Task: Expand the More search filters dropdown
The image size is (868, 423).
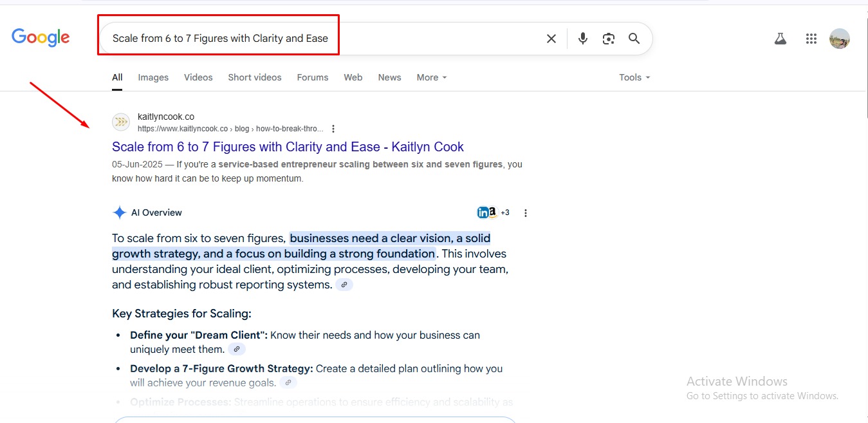Action: click(x=431, y=77)
